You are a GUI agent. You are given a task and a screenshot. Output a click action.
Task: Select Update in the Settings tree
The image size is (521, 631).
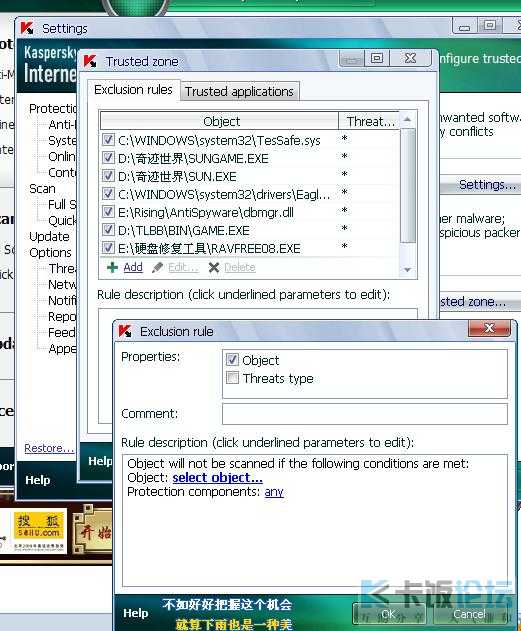pos(49,237)
